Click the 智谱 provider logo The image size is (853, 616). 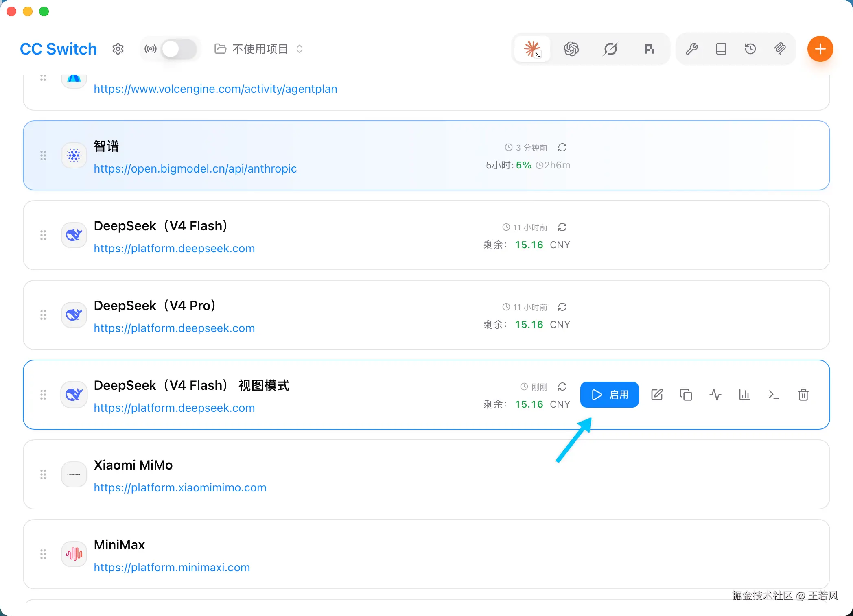(74, 155)
